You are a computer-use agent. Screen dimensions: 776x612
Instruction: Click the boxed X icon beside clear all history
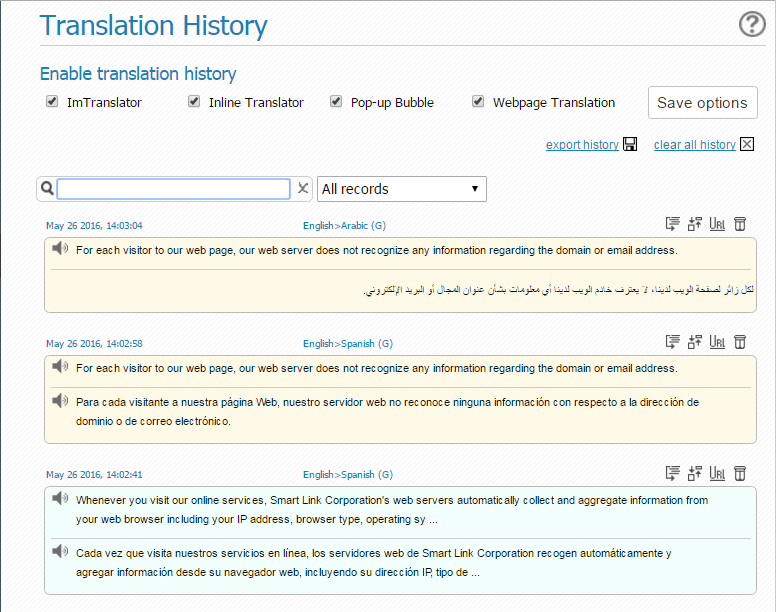pyautogui.click(x=747, y=144)
